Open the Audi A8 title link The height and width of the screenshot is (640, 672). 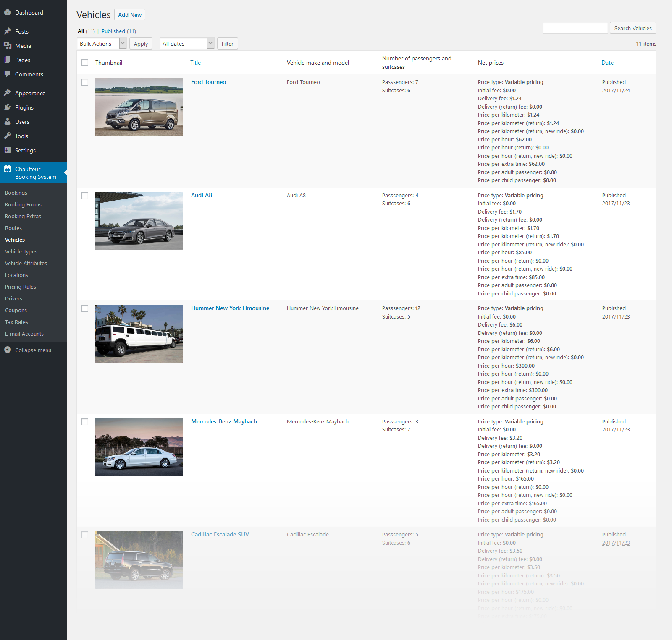202,196
